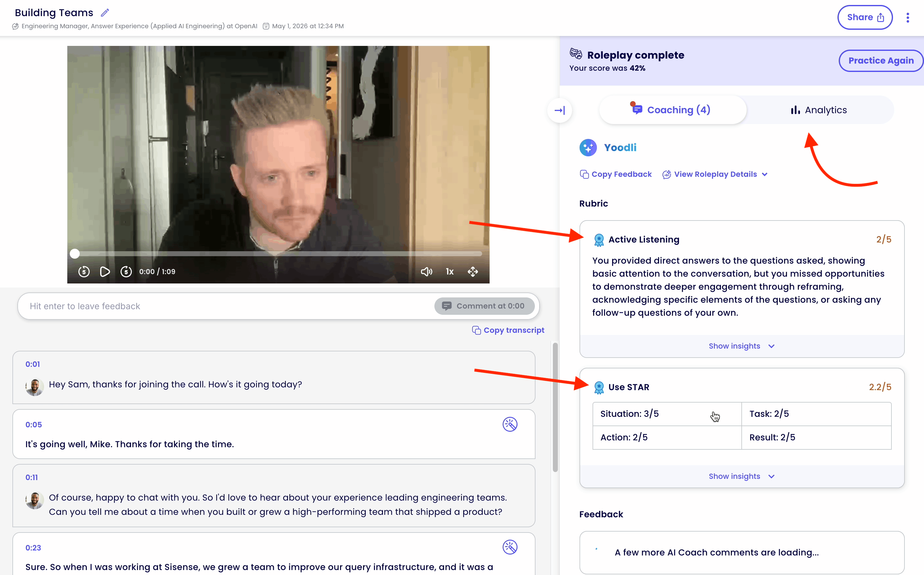The image size is (924, 575).
Task: Click the video progress bar handle
Action: coord(75,254)
